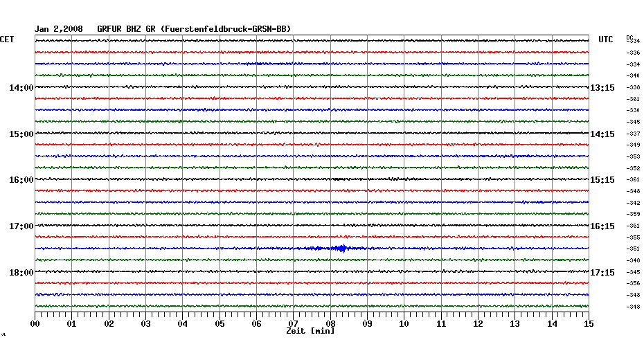Click minute tick label 12

[478, 323]
